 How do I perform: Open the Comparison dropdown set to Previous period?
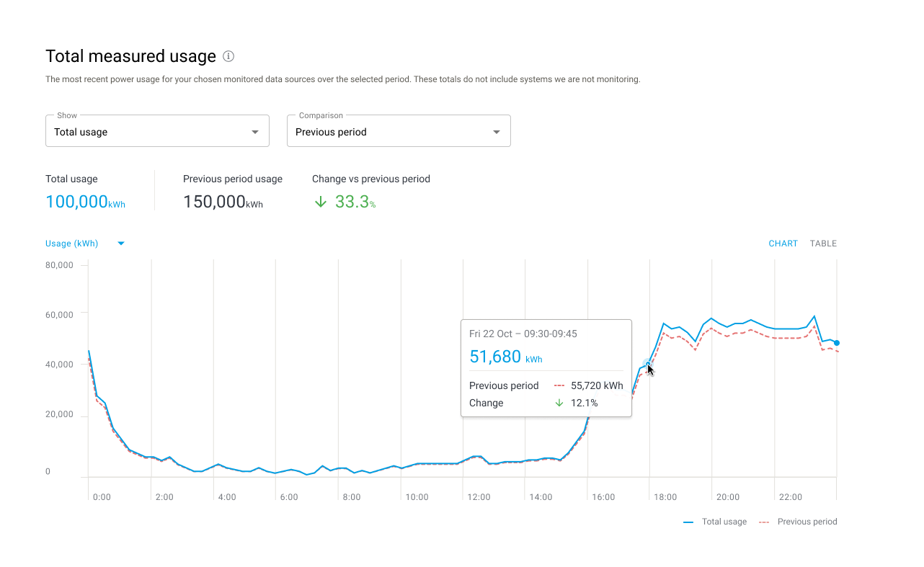point(399,131)
